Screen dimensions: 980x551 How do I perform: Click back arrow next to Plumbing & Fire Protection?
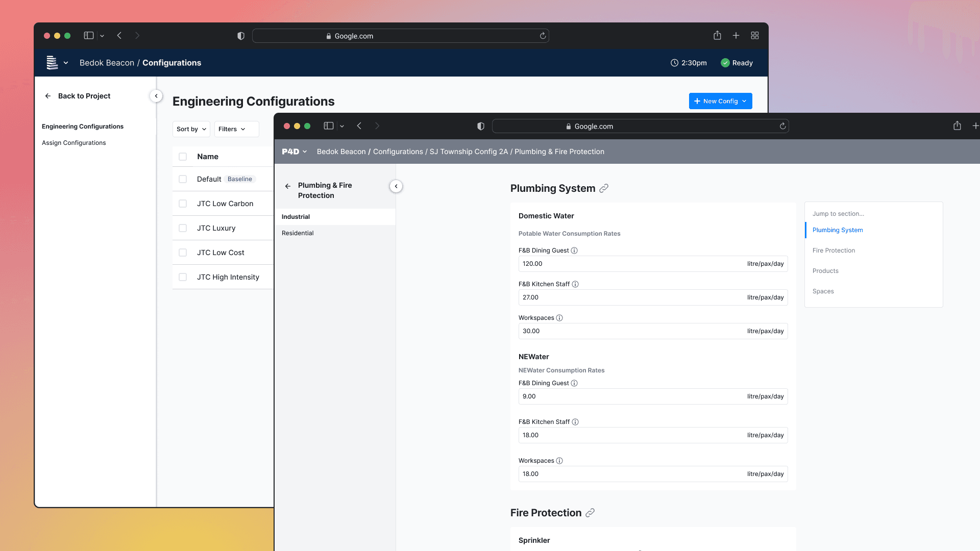tap(288, 186)
